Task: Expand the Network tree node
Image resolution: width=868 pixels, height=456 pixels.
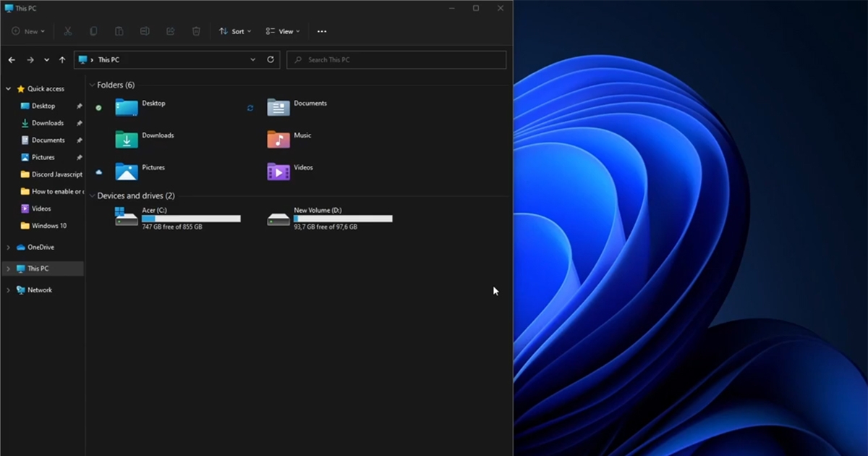Action: [x=9, y=290]
